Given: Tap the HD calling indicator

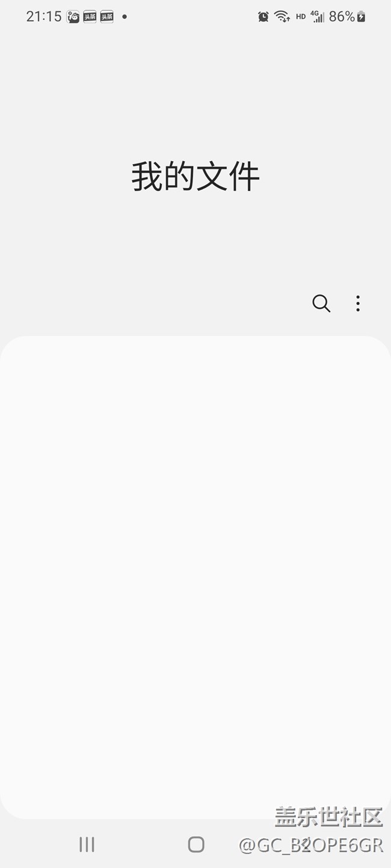Looking at the screenshot, I should click(x=301, y=17).
